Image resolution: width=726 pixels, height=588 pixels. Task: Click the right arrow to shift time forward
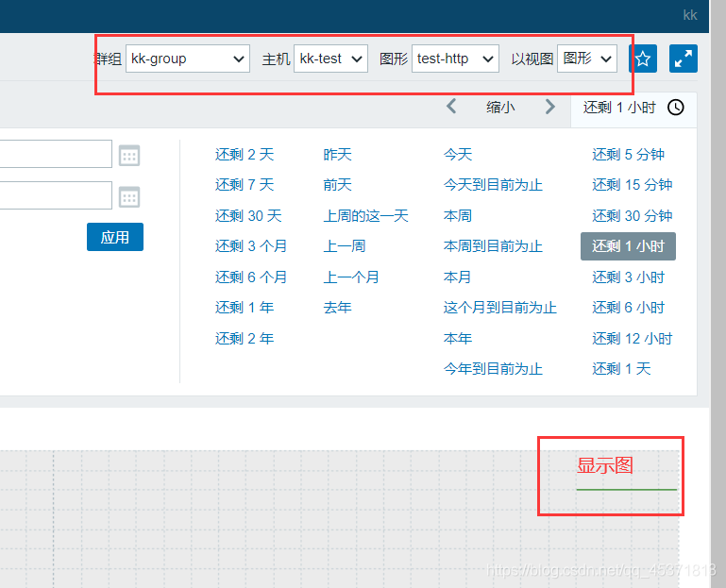(x=550, y=107)
